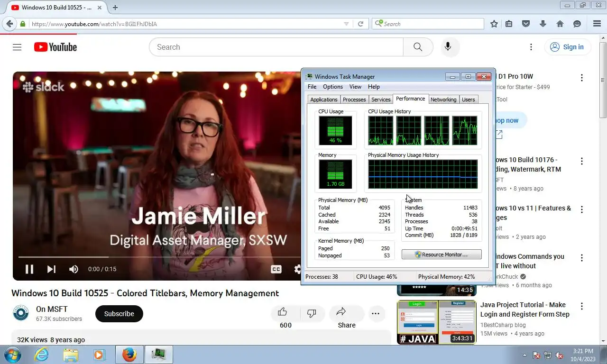Open the 14:35 video thumbnail
The image size is (607, 364).
[x=437, y=290]
